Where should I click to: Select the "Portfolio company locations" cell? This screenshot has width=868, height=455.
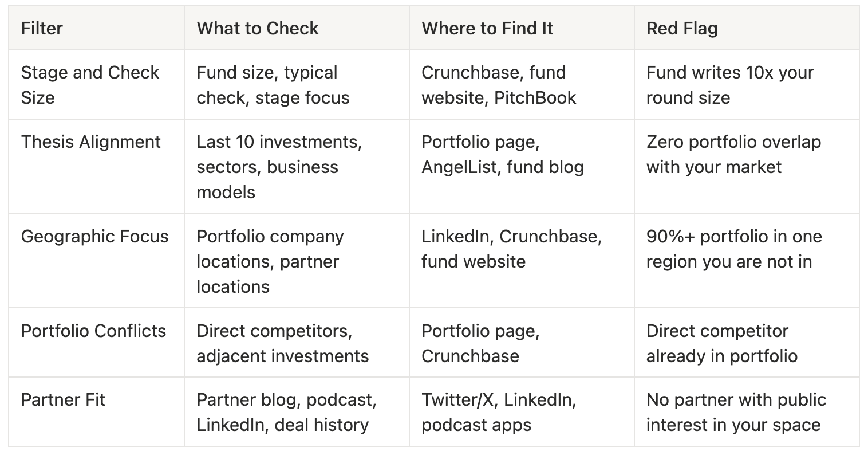click(x=270, y=261)
